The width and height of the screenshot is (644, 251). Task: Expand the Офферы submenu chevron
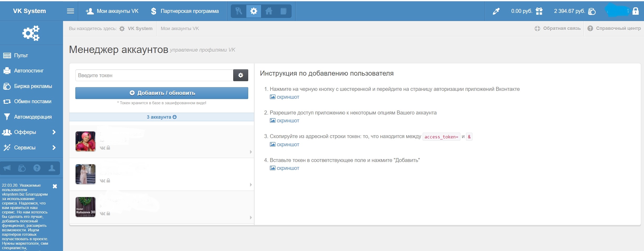pyautogui.click(x=54, y=132)
